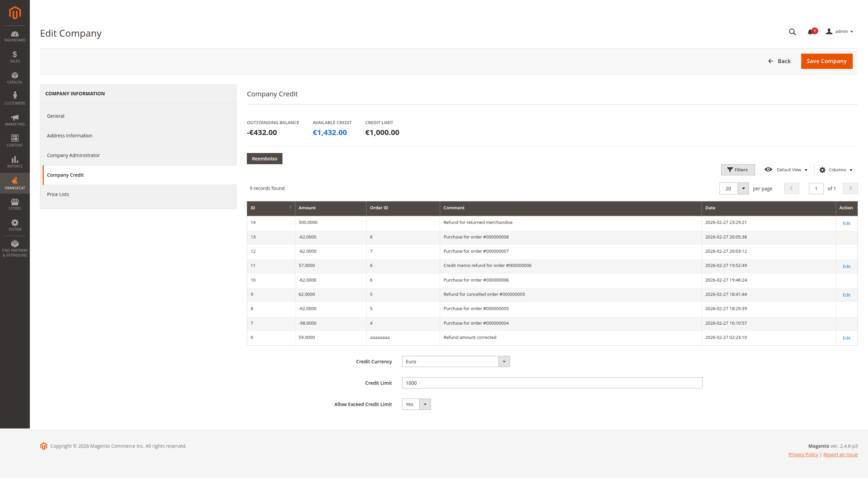Open the per page count dropdown

(743, 189)
